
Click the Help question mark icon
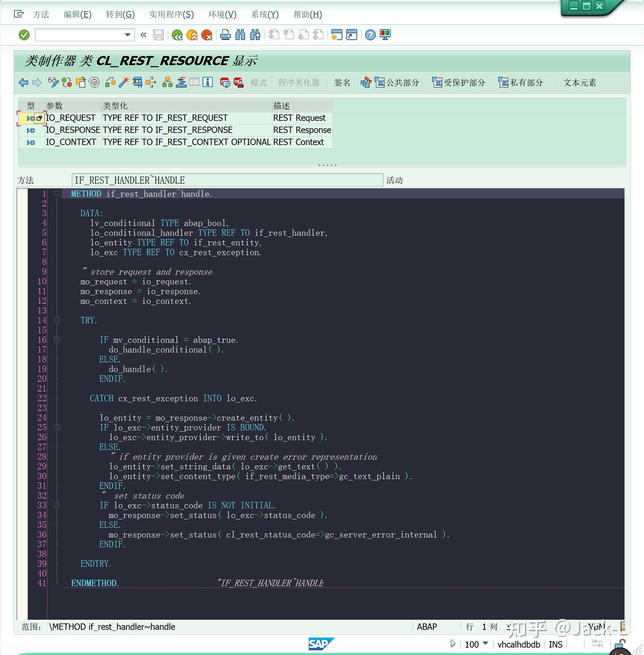click(x=370, y=35)
